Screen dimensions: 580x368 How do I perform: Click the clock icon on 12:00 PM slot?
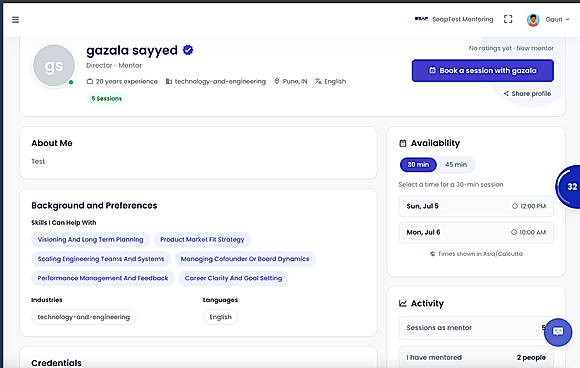pyautogui.click(x=515, y=206)
